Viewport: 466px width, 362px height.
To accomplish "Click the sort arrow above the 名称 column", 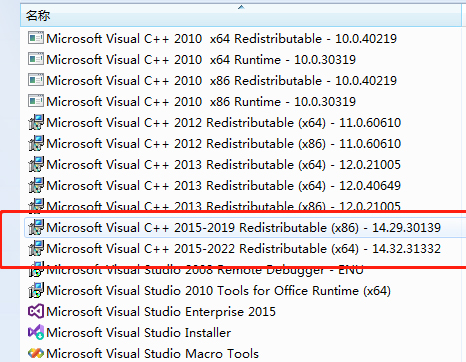I will (x=241, y=7).
